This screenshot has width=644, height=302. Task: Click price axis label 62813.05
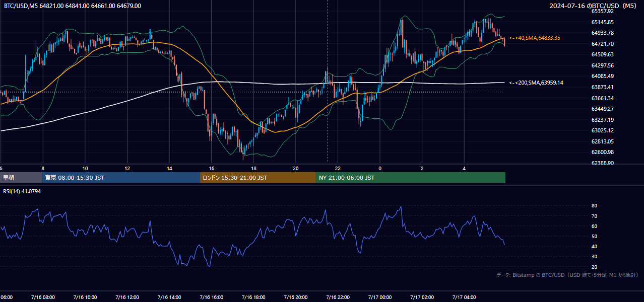603,141
